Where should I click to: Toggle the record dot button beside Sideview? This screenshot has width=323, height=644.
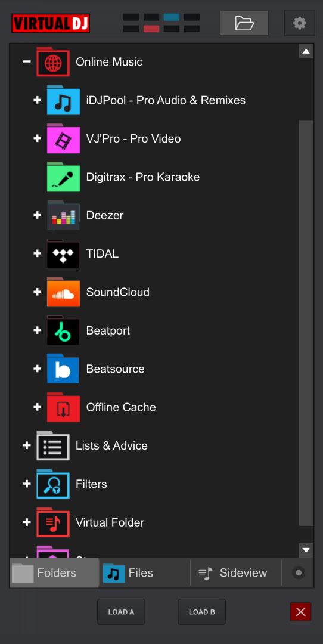pyautogui.click(x=299, y=573)
